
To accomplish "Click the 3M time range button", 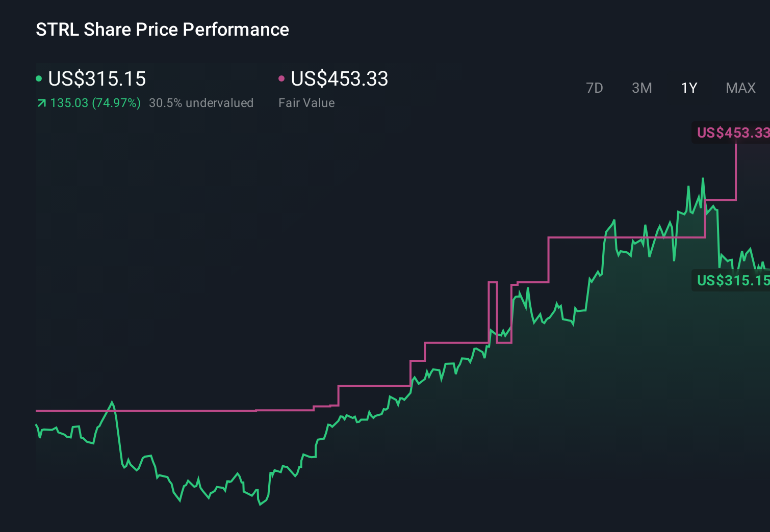I will point(641,88).
